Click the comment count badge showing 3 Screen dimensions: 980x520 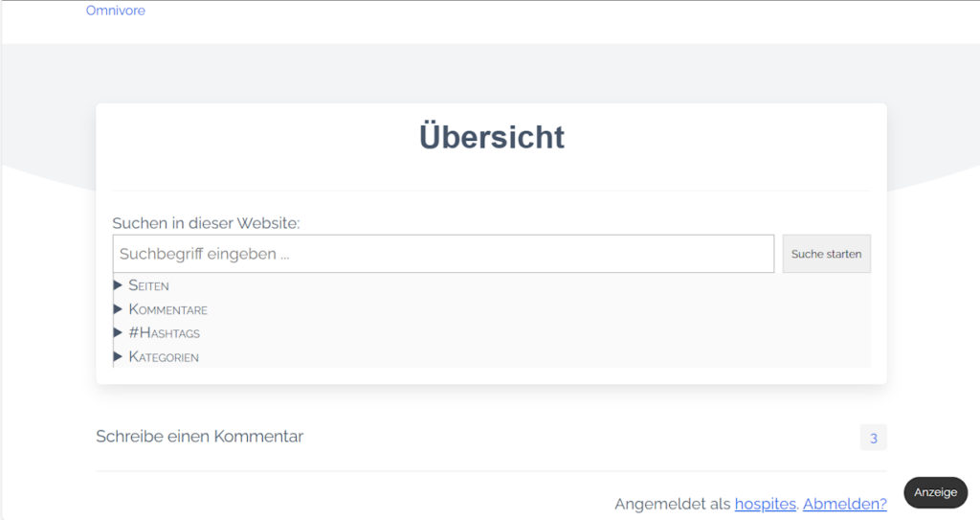[x=873, y=439]
